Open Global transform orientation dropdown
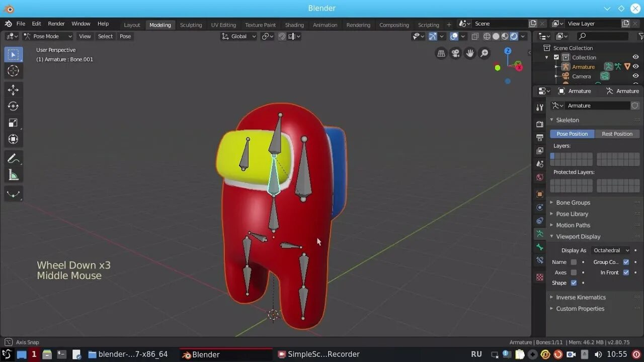 239,36
